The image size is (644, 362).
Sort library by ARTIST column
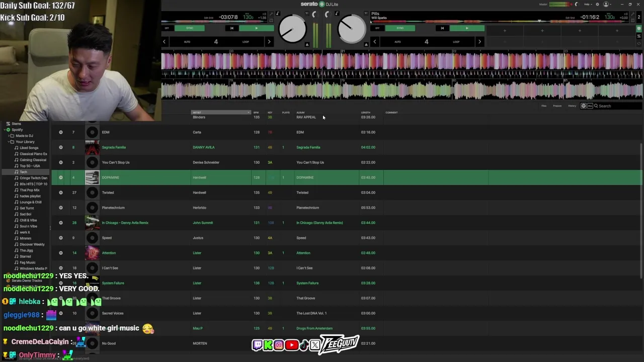pos(220,113)
